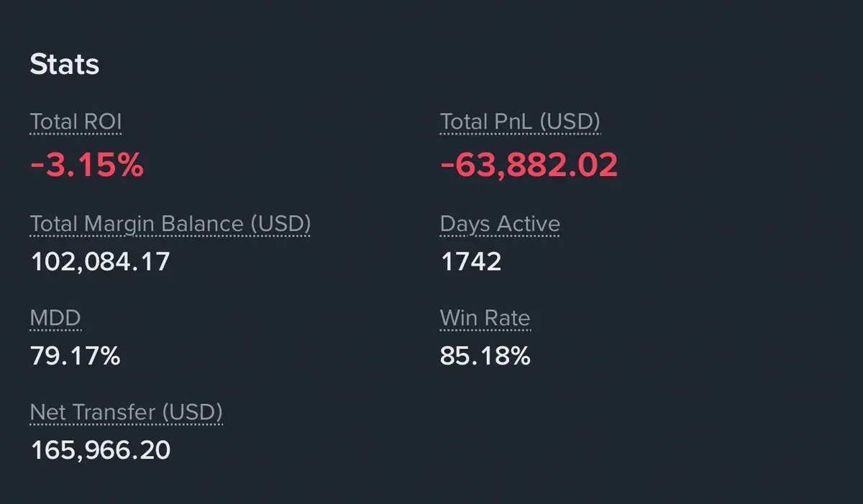The image size is (863, 504).
Task: Click the Stats heading
Action: coord(64,65)
